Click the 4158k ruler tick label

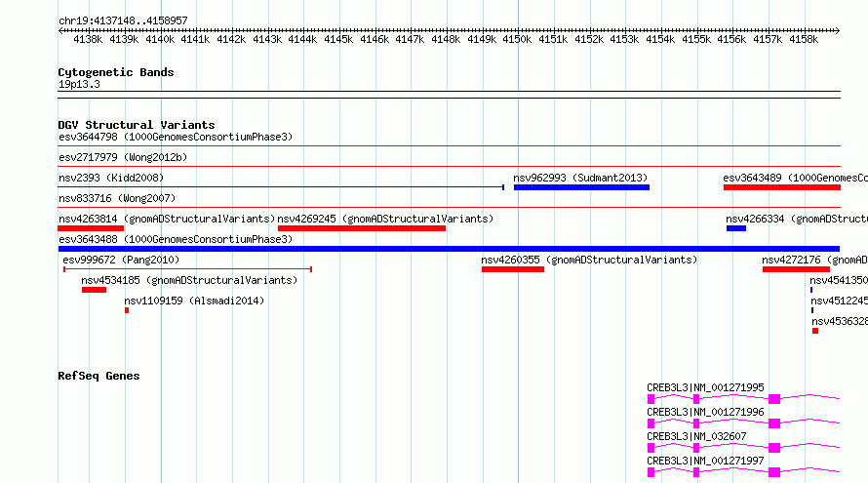[804, 39]
